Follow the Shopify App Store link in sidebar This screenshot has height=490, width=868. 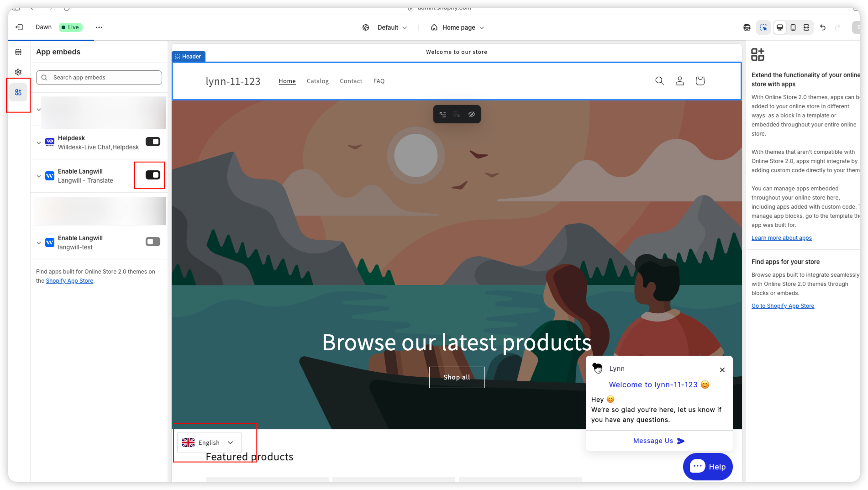69,281
